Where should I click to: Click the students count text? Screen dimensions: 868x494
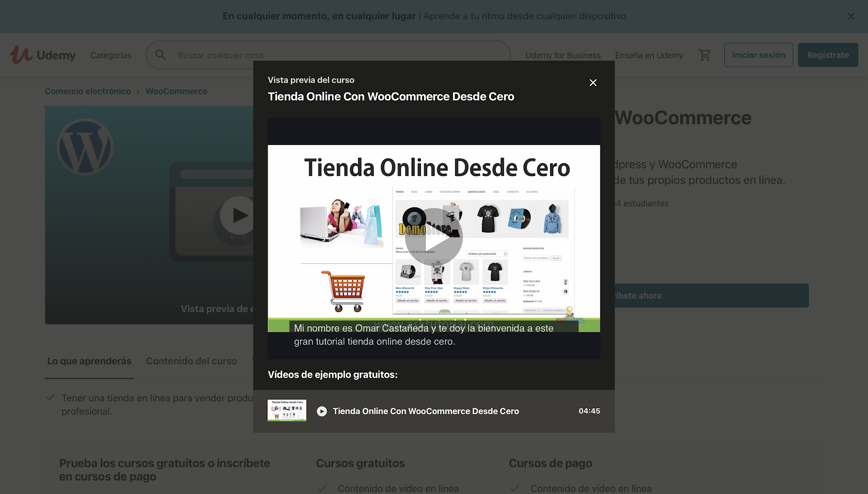(642, 204)
